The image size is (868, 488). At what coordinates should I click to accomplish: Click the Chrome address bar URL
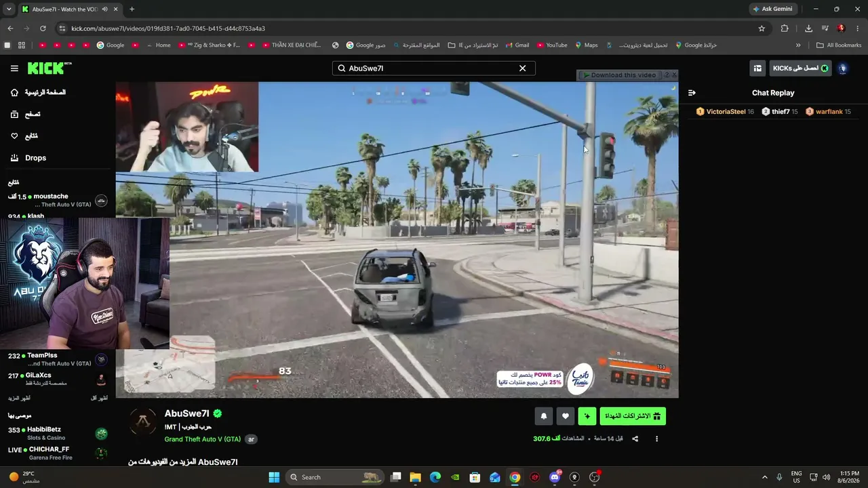[168, 28]
